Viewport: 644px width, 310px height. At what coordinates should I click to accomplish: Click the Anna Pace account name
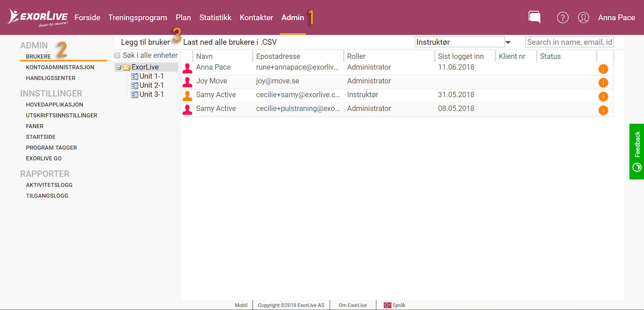[x=616, y=17]
